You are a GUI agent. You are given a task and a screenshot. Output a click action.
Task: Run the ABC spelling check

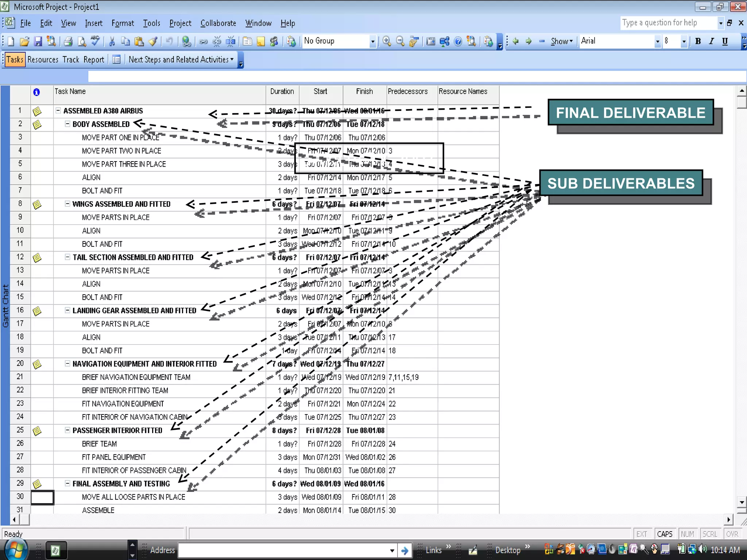point(95,41)
